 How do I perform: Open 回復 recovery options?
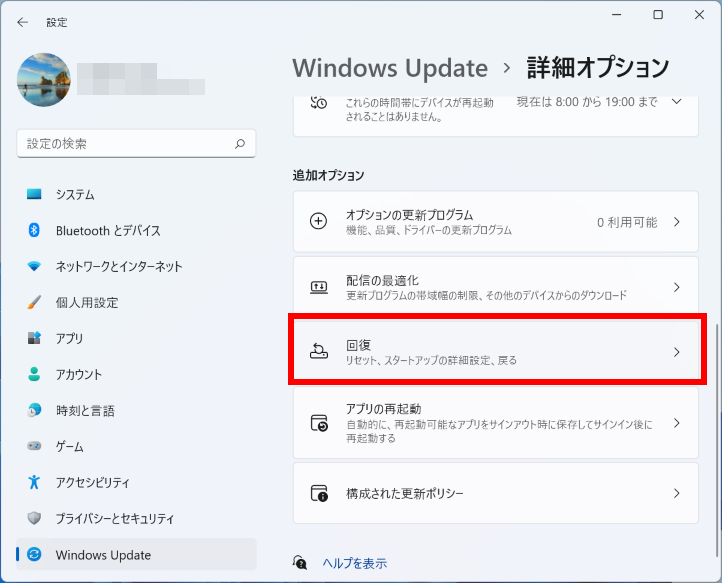coord(495,352)
